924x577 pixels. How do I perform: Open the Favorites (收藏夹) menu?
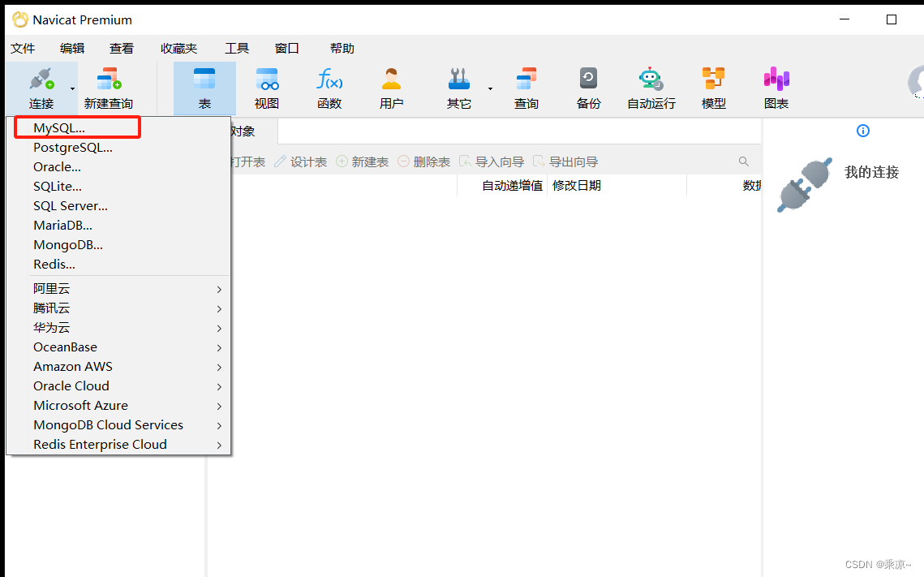point(179,49)
